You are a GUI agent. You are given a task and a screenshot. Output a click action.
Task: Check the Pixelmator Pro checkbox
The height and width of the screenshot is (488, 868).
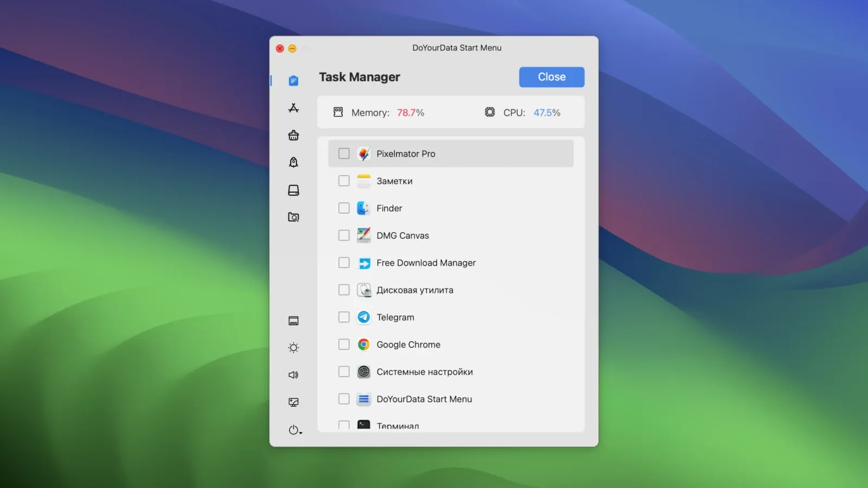click(x=343, y=153)
